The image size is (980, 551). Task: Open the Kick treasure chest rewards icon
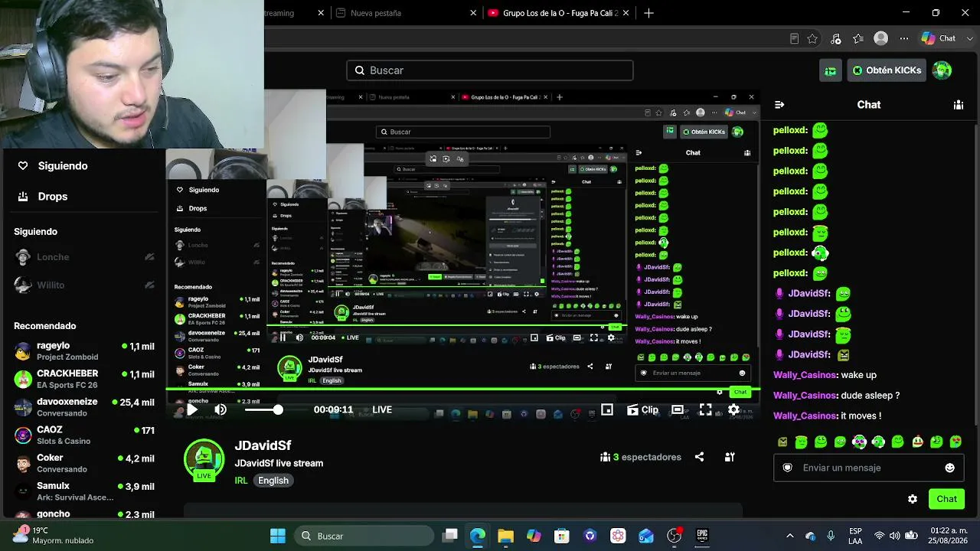tap(831, 70)
